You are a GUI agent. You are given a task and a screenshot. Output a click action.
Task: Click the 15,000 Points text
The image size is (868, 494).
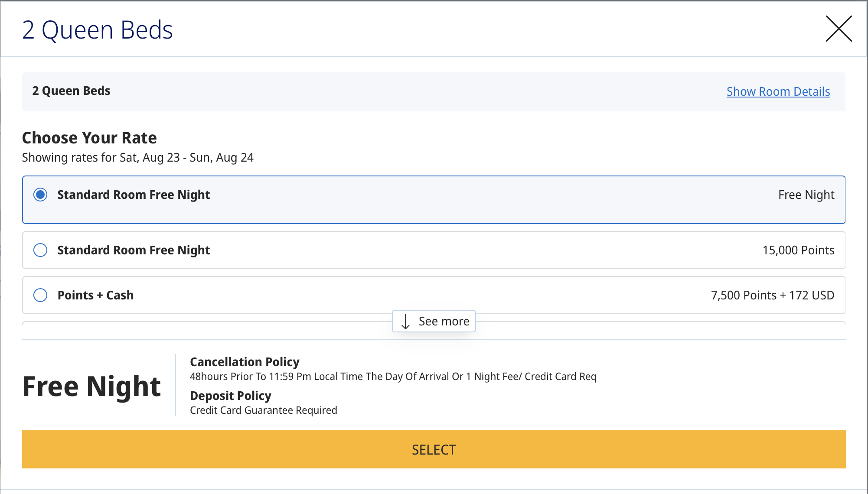[799, 250]
